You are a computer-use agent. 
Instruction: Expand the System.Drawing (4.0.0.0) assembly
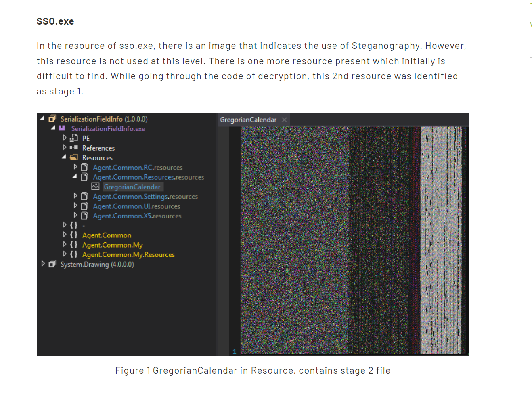(43, 264)
